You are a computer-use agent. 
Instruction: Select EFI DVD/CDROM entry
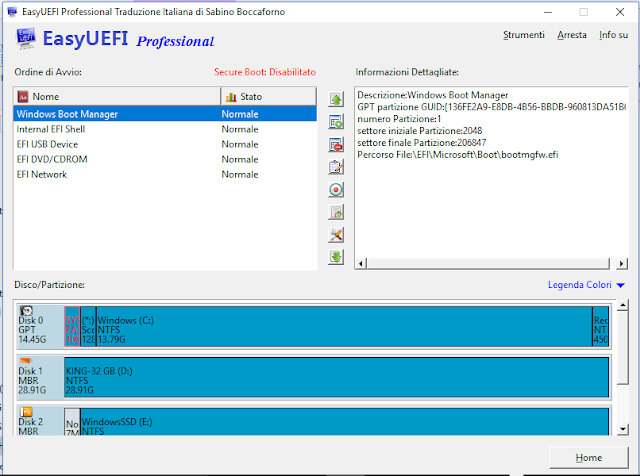pyautogui.click(x=165, y=159)
